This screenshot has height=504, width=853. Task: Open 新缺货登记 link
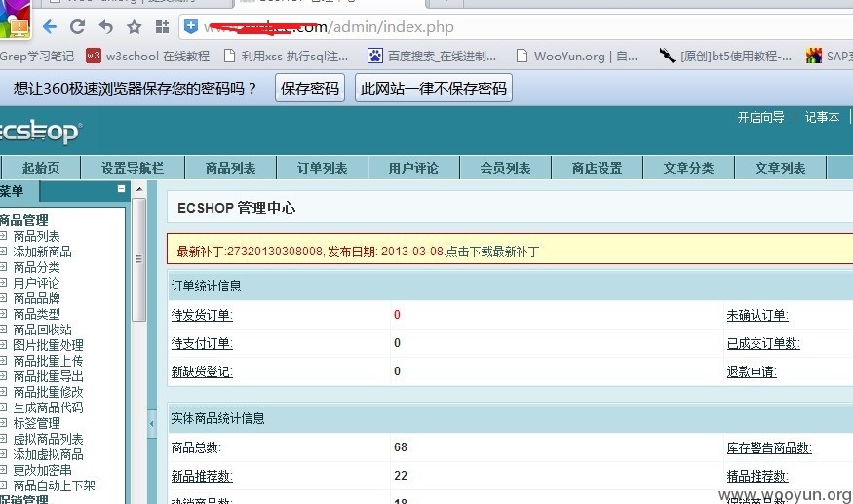[202, 371]
